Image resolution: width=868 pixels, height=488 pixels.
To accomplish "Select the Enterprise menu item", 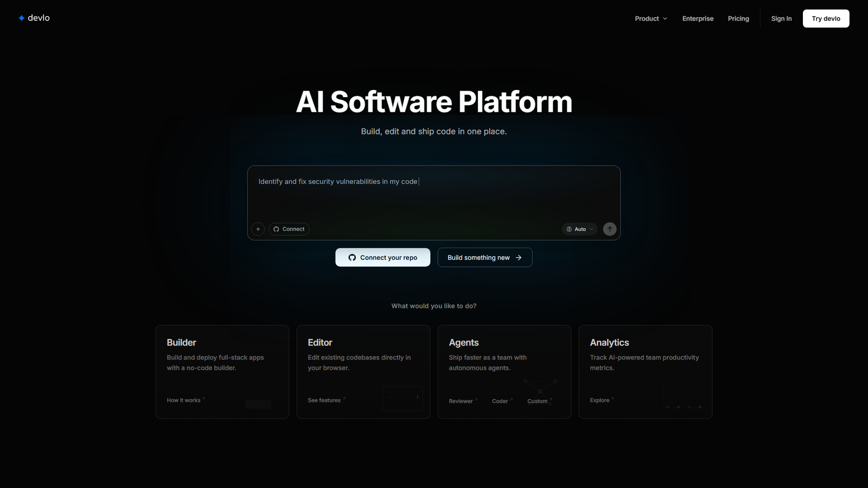I will (x=698, y=18).
